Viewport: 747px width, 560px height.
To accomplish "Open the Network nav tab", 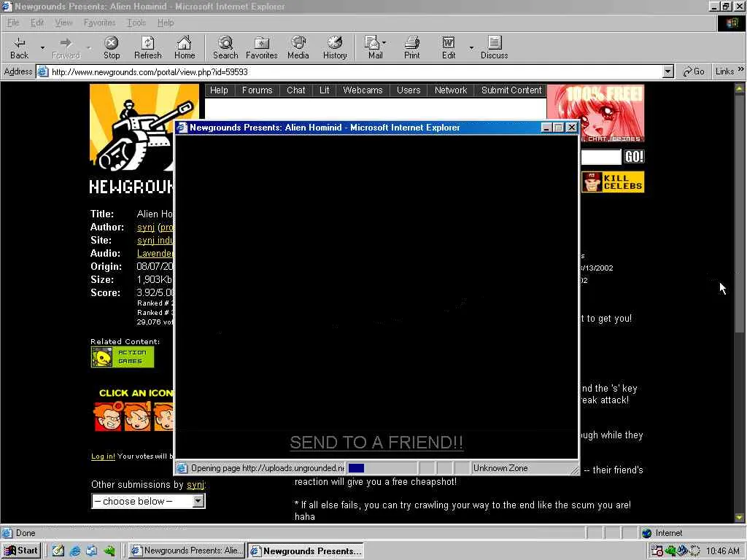I will [x=451, y=90].
